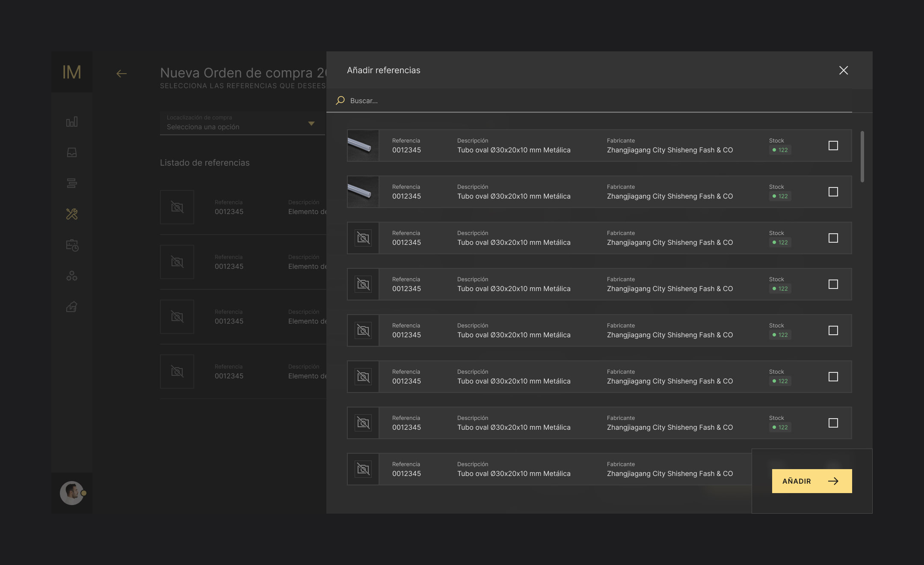Check the seventh reference row checkbox
924x565 pixels.
tap(833, 423)
